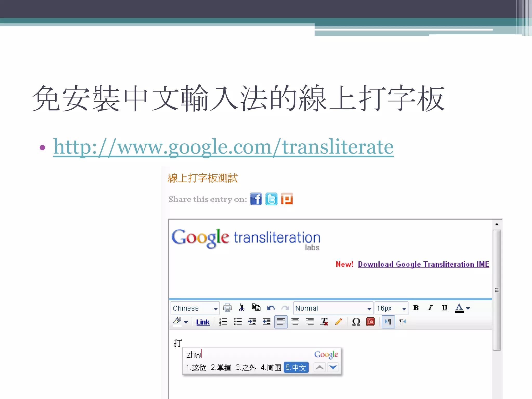Show next candidates with down arrow
Viewport: 532px width, 399px height.
coord(333,367)
